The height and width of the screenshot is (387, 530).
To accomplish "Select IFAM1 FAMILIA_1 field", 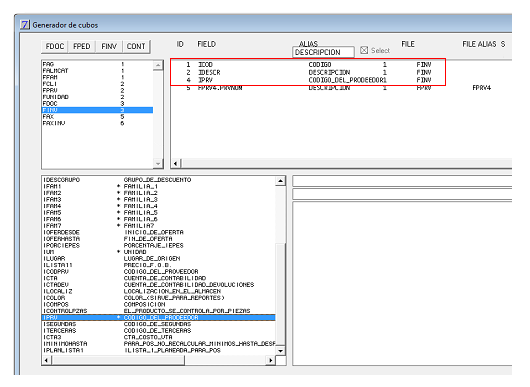I will (x=159, y=186).
